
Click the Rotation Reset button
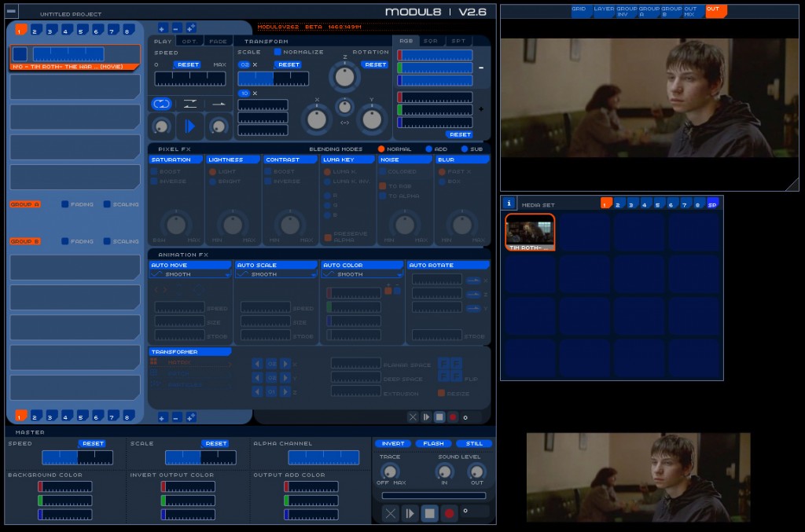tap(375, 64)
